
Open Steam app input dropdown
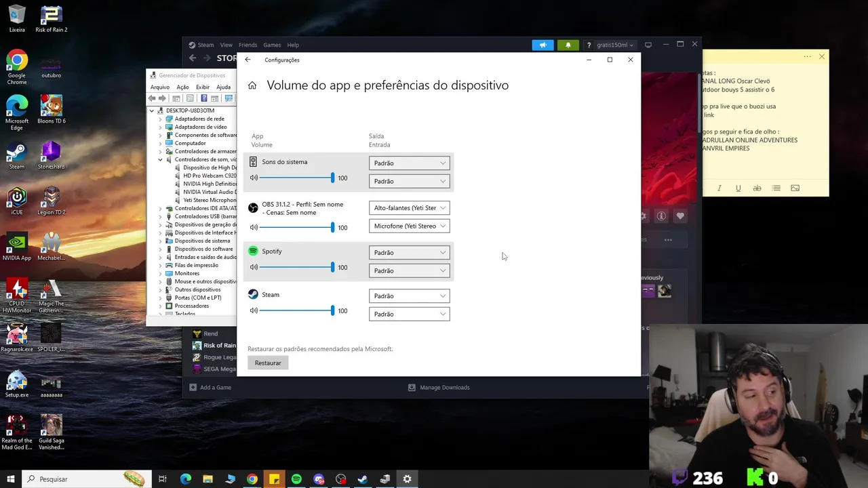pyautogui.click(x=409, y=314)
